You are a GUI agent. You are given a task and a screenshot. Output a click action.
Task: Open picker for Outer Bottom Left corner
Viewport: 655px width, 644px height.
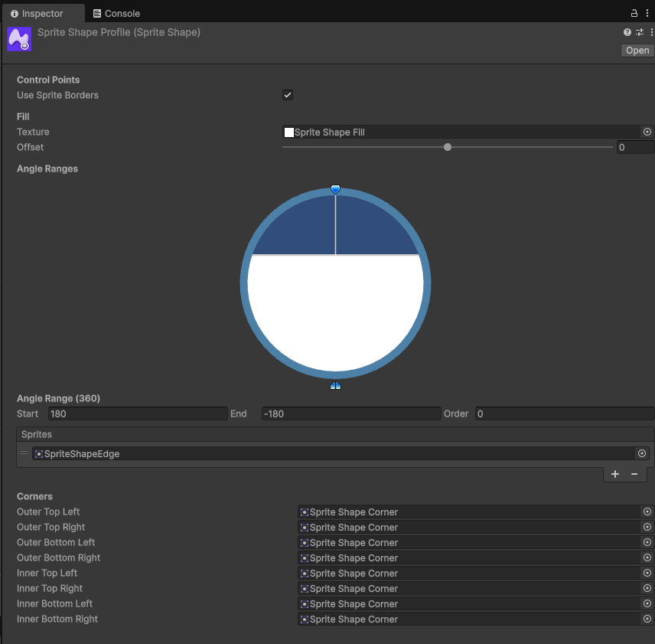(647, 542)
